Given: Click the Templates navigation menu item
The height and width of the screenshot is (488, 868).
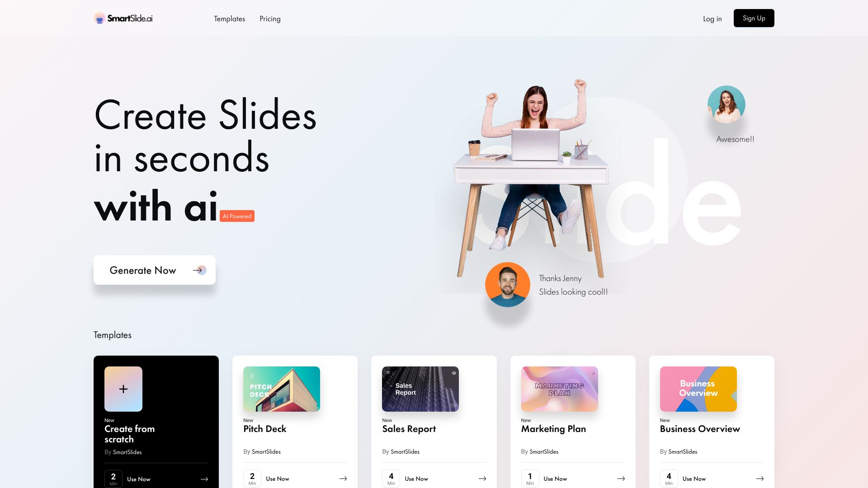Looking at the screenshot, I should (x=230, y=18).
